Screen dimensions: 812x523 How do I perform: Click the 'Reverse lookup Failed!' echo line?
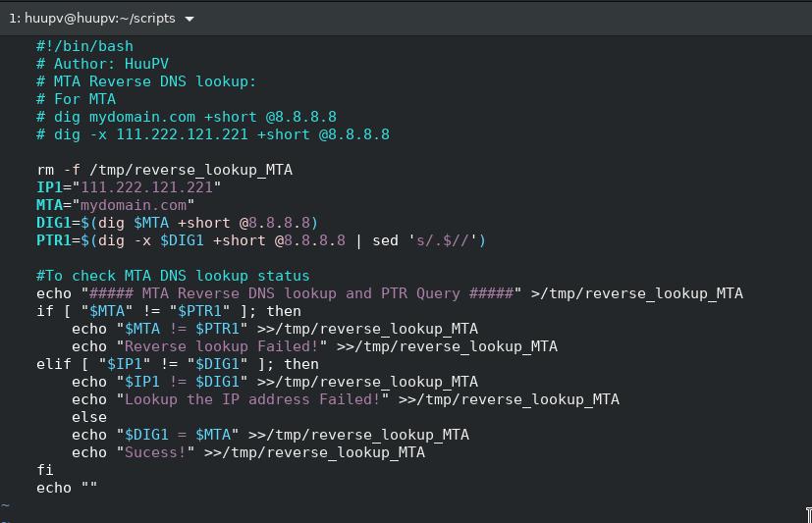(x=315, y=346)
